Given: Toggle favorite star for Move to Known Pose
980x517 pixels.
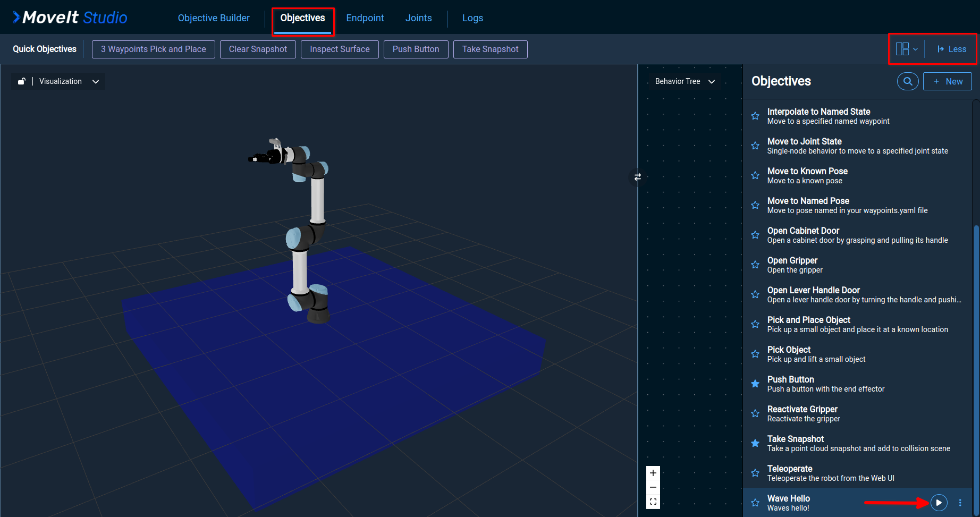Looking at the screenshot, I should pos(755,175).
